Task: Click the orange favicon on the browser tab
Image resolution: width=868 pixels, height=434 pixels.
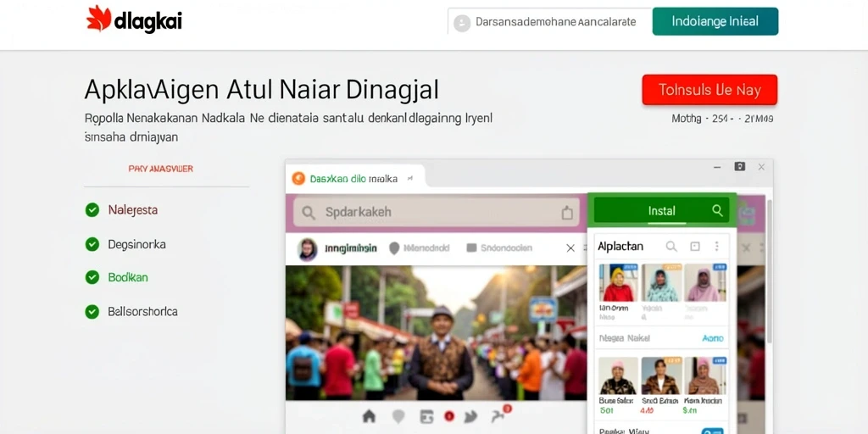Action: coord(298,178)
